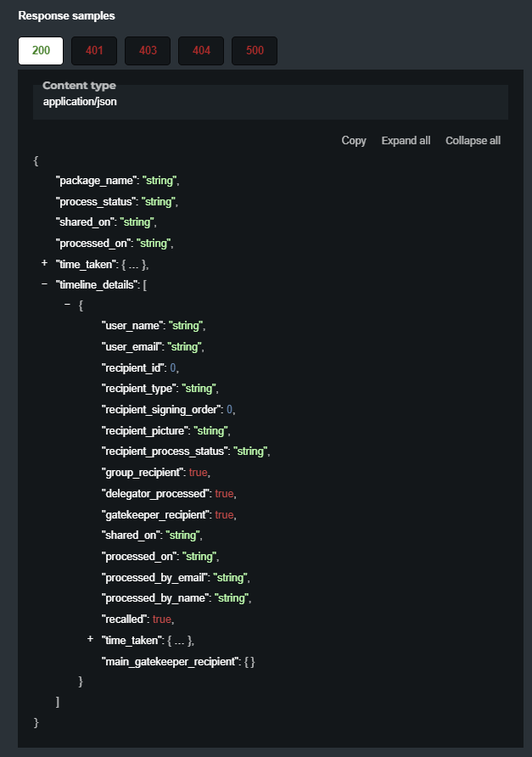Open the 403 response sample tab
Viewport: 532px width, 757px height.
(148, 50)
